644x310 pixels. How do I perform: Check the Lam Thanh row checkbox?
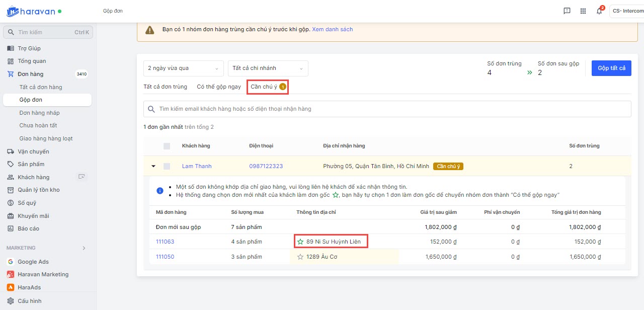(167, 166)
